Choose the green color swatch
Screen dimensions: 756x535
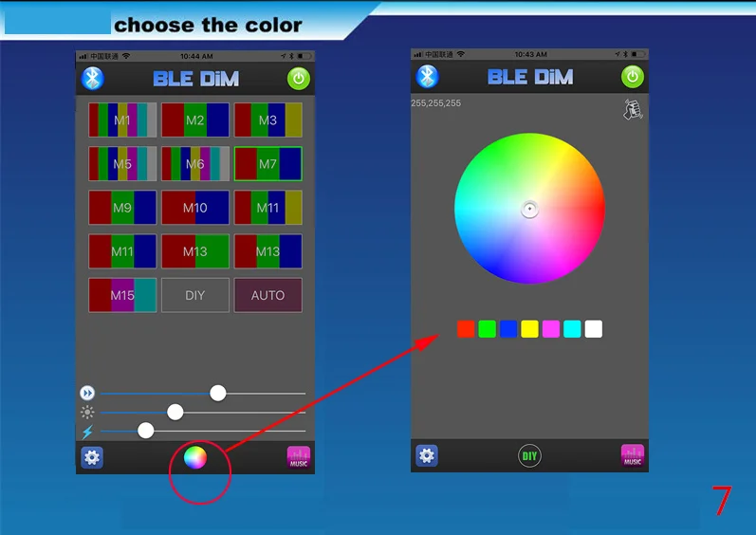(x=487, y=329)
